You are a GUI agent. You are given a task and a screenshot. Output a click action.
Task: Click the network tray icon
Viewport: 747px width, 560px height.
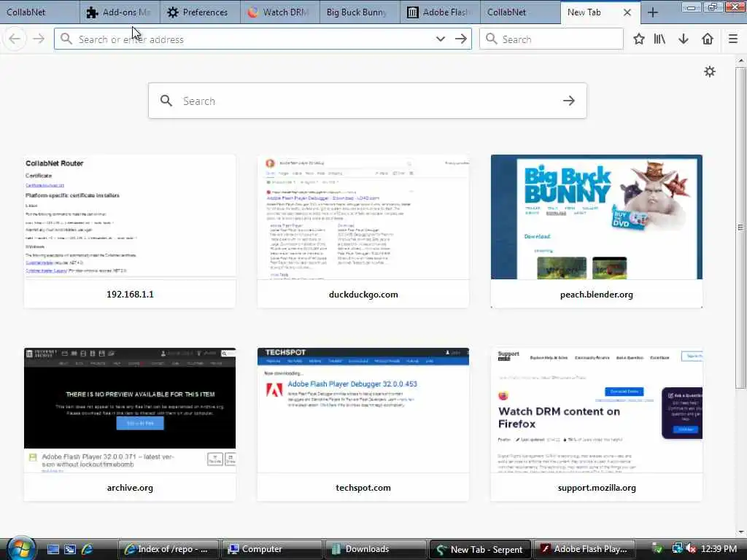pyautogui.click(x=677, y=549)
